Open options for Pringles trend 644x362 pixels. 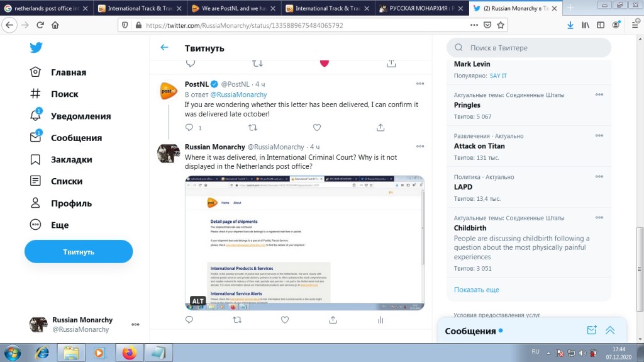599,95
